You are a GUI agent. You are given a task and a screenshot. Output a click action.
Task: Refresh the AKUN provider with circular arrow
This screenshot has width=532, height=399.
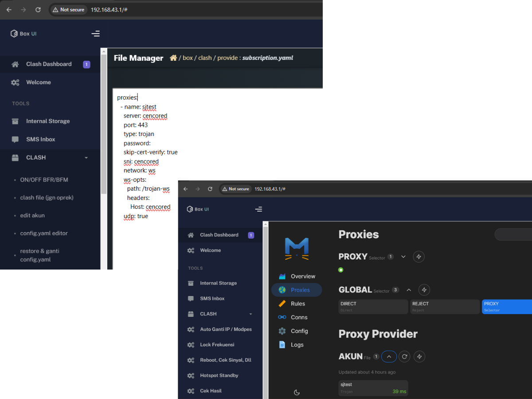[x=404, y=356]
